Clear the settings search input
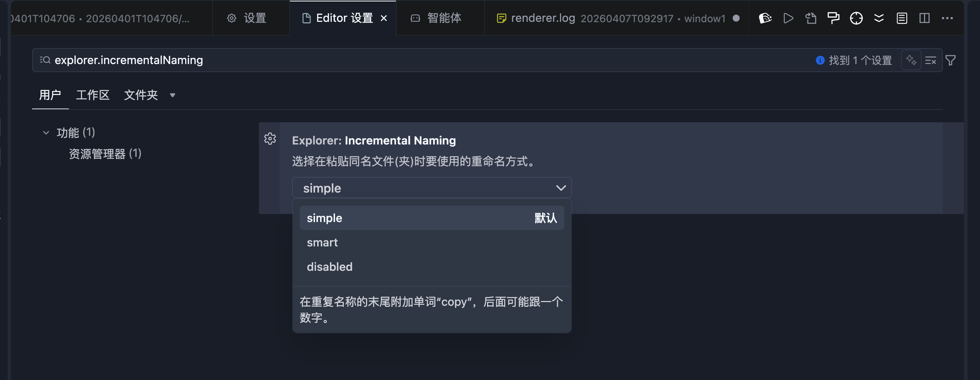This screenshot has height=380, width=980. tap(930, 60)
